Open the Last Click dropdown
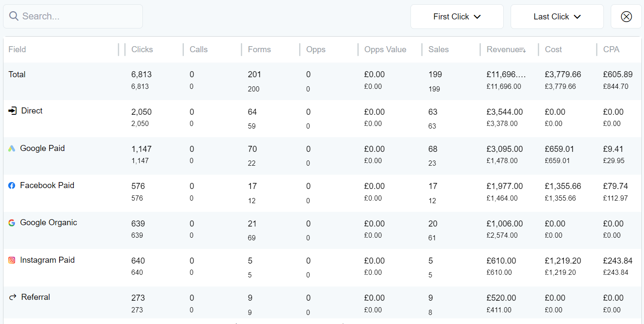 click(557, 17)
